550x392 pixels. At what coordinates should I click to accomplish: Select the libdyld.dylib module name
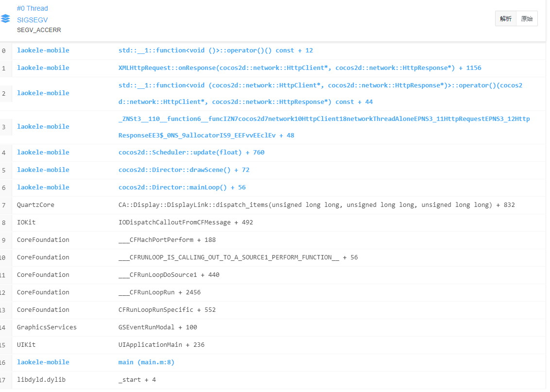click(41, 380)
